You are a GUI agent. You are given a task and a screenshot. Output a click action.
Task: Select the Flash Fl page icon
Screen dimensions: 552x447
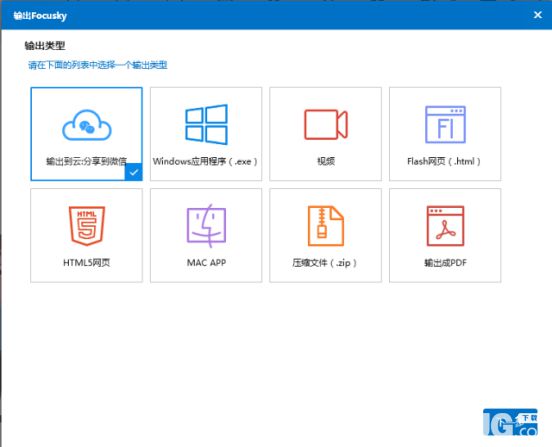(445, 125)
